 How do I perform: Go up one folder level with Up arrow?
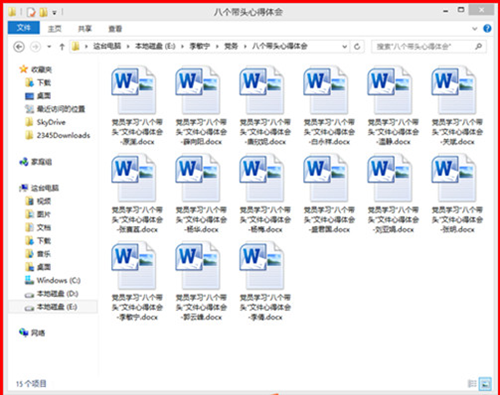62,47
